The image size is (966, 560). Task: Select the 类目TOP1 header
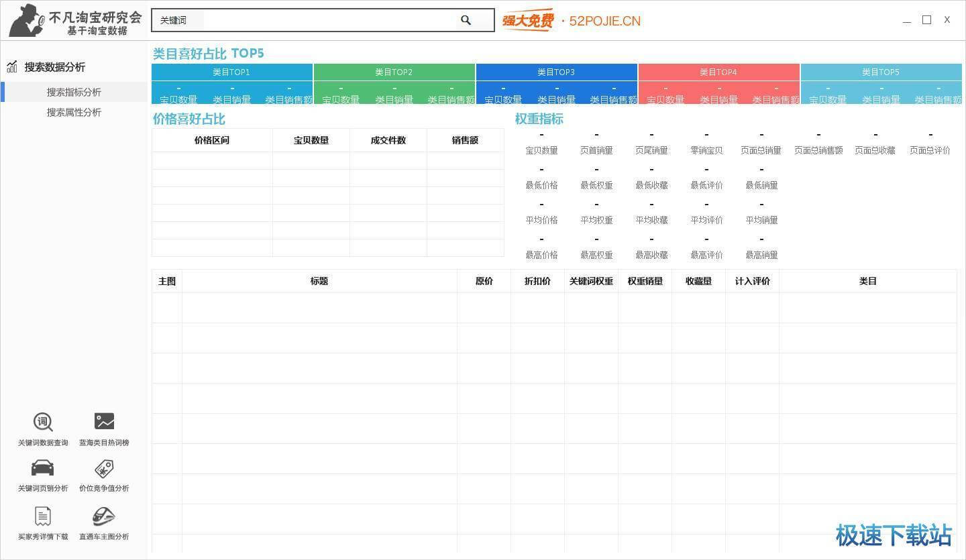231,72
